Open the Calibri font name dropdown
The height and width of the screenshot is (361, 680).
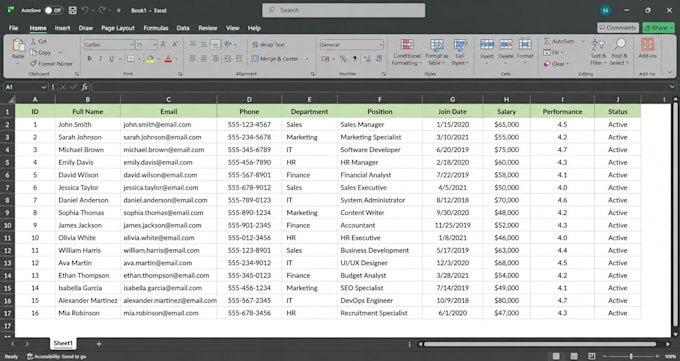click(x=131, y=44)
